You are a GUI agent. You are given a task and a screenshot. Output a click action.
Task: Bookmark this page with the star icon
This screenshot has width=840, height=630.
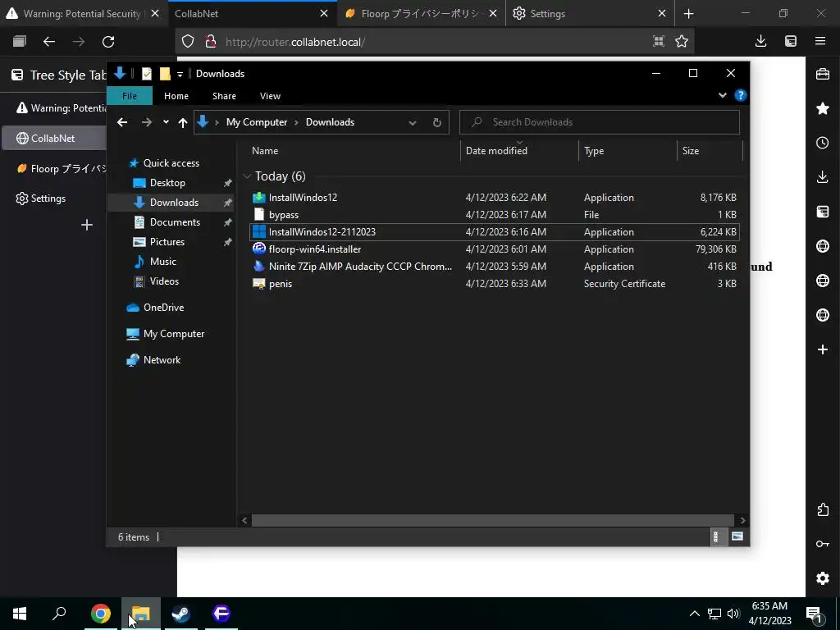pyautogui.click(x=682, y=41)
